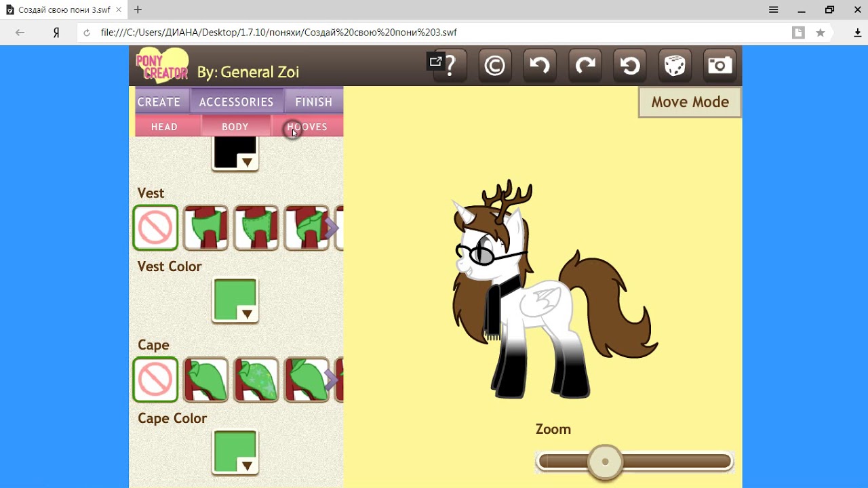The width and height of the screenshot is (868, 488).
Task: Open the copyright info icon
Action: [x=495, y=66]
